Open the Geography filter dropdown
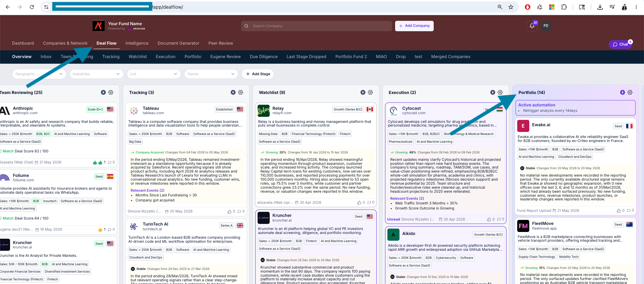This screenshot has height=284, width=644. pos(39,74)
